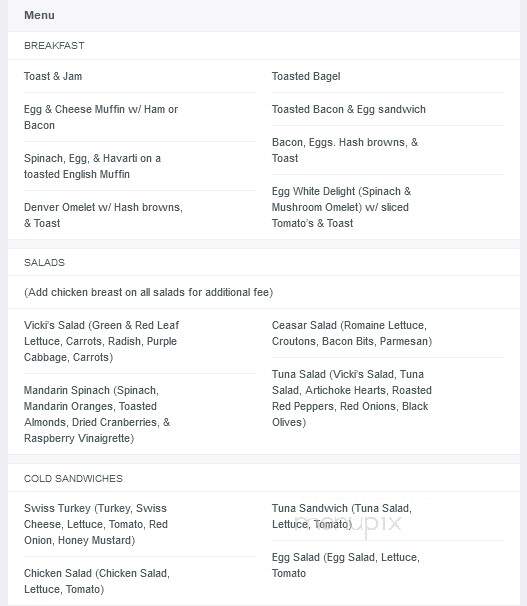Select Bacon, Eggs, Hash browns & Toast
This screenshot has width=527, height=606.
345,150
